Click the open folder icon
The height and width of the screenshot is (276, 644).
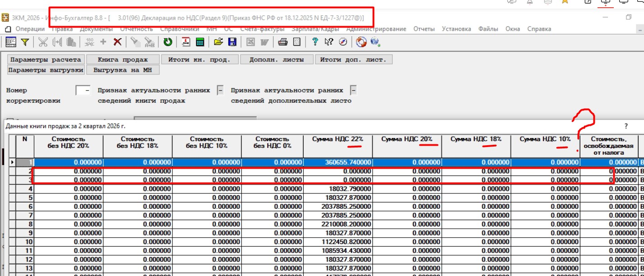[218, 42]
